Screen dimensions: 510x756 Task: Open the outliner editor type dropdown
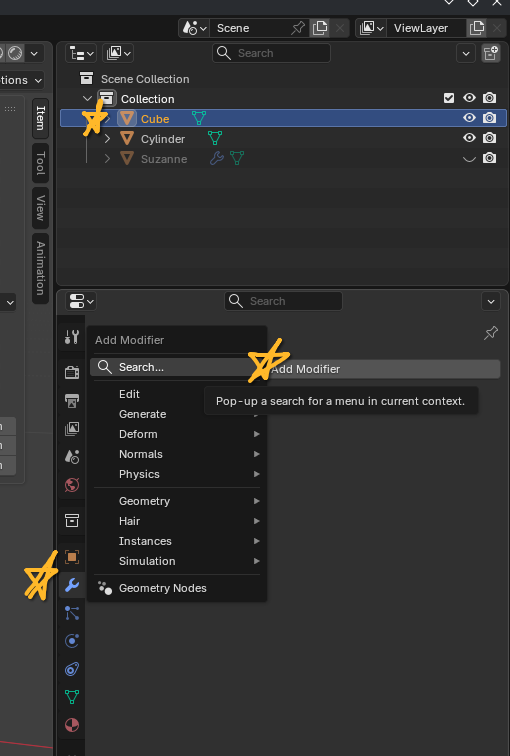pos(81,53)
